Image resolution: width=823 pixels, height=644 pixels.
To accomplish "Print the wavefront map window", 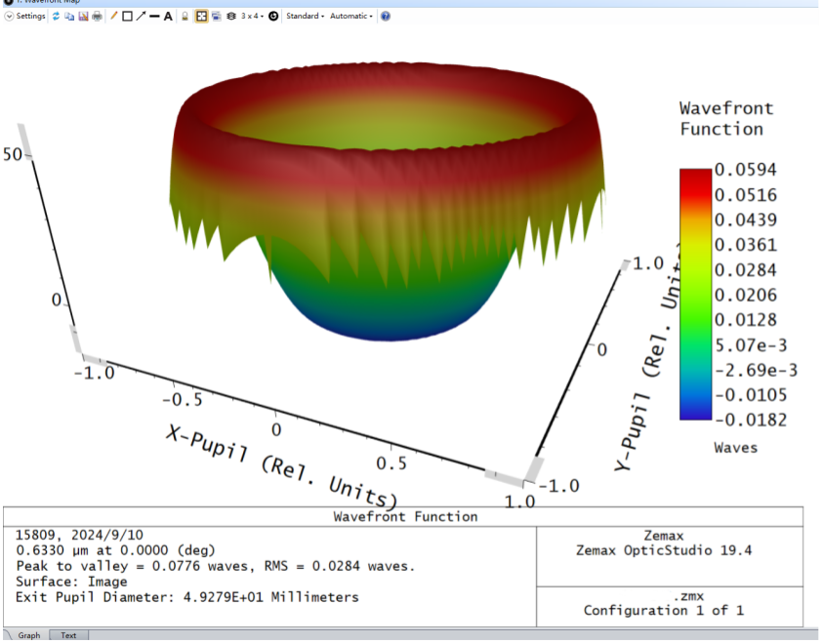I will [97, 17].
